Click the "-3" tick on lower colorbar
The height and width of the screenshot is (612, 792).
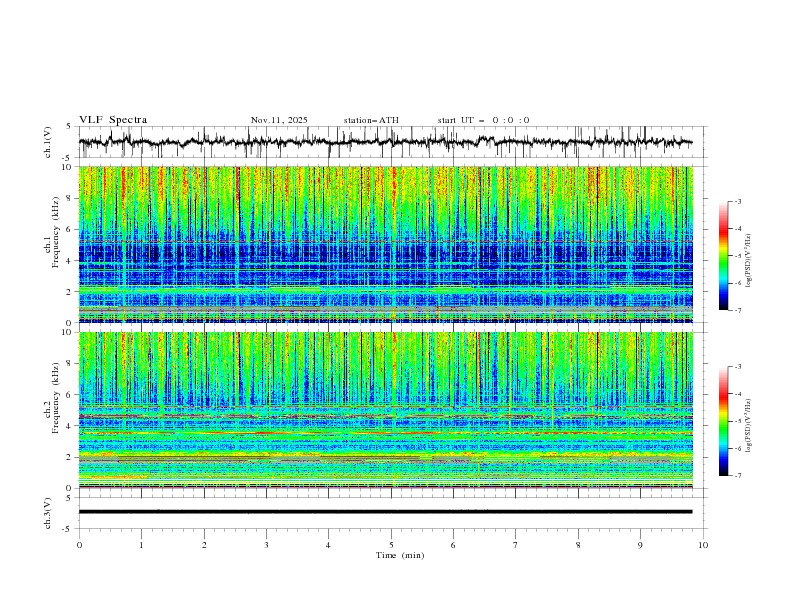click(737, 367)
